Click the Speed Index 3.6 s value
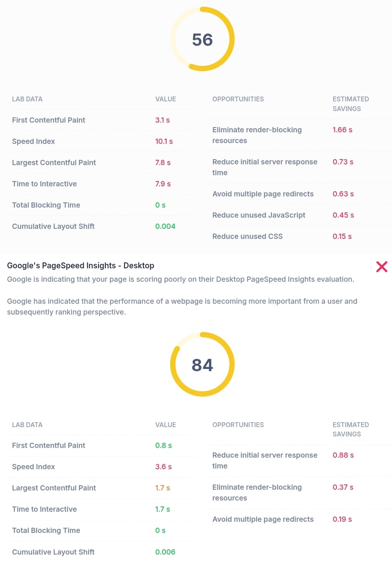 point(163,467)
